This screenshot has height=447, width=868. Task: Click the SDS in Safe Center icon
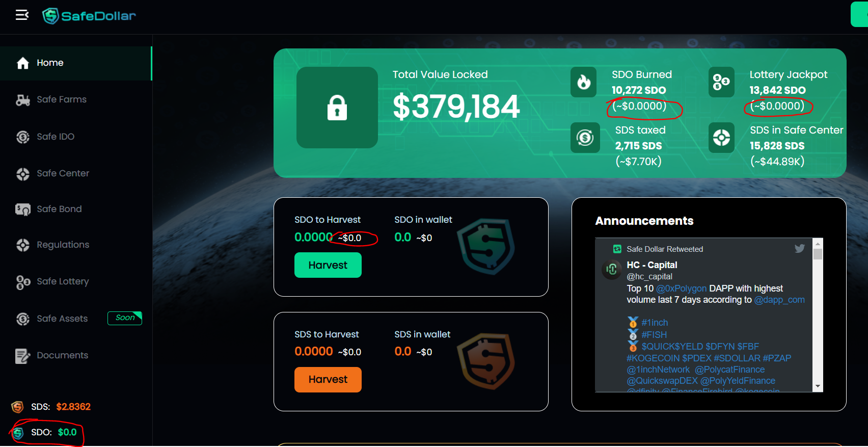click(721, 138)
